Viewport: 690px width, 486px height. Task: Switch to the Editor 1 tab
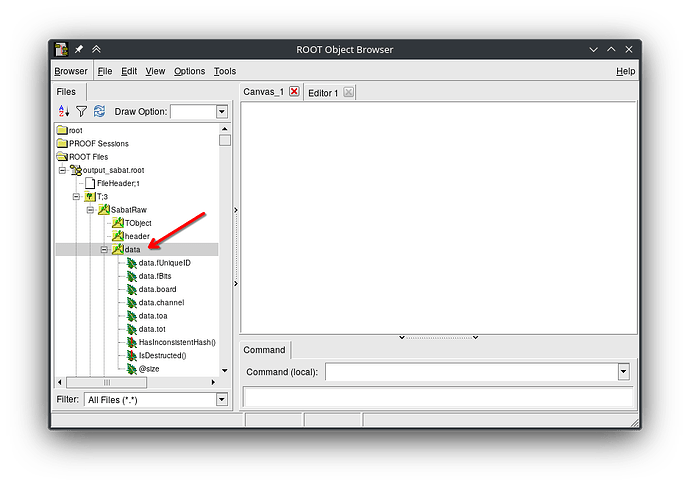[x=323, y=93]
